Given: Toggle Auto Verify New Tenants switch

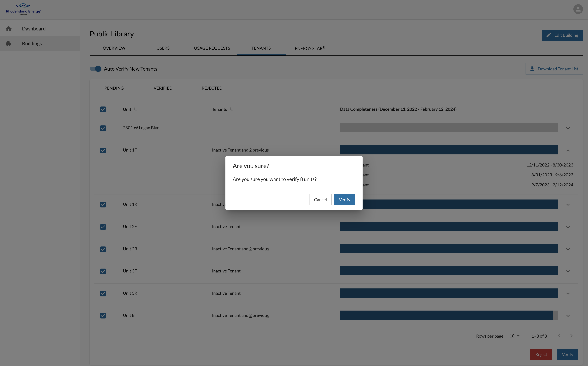Looking at the screenshot, I should click(96, 69).
